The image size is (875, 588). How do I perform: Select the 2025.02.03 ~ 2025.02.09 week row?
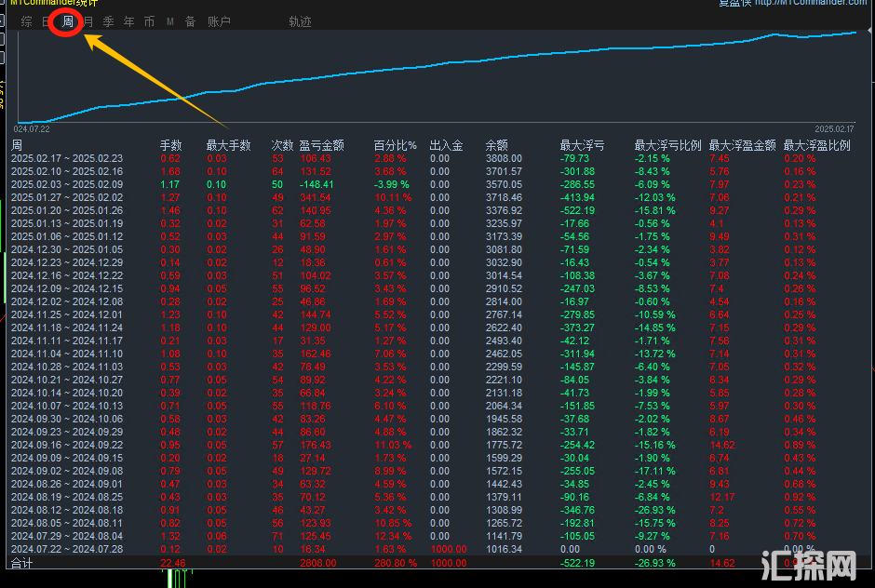coord(67,185)
